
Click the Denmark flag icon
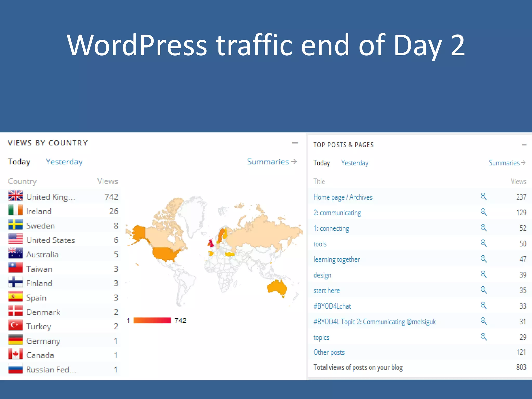click(x=16, y=311)
